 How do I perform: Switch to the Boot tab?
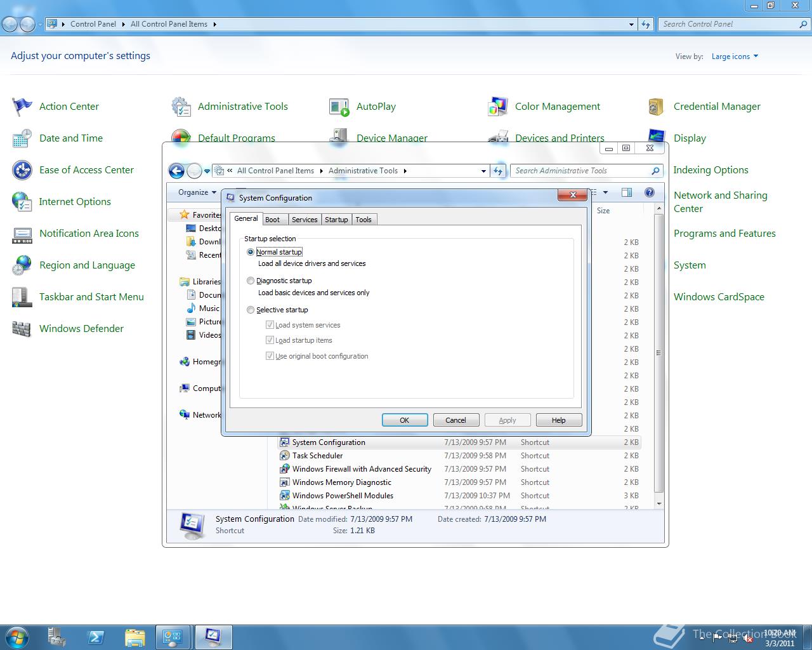272,220
